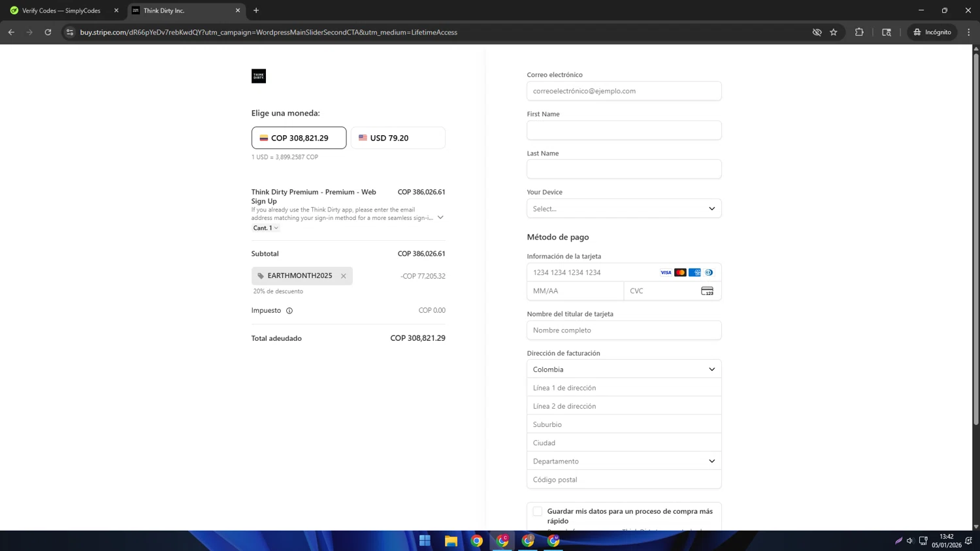The image size is (980, 551).
Task: Open the media controls toolbar icon
Action: point(887,32)
